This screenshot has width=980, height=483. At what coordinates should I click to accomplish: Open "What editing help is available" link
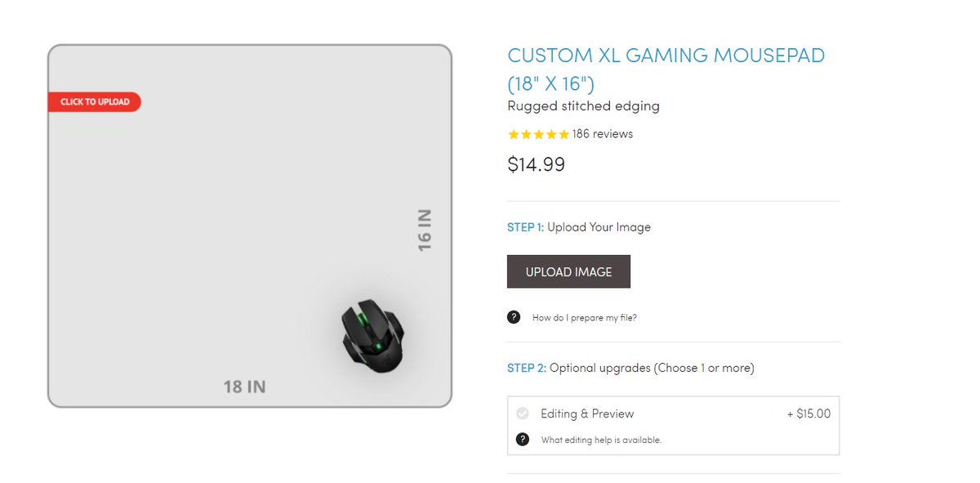click(601, 441)
